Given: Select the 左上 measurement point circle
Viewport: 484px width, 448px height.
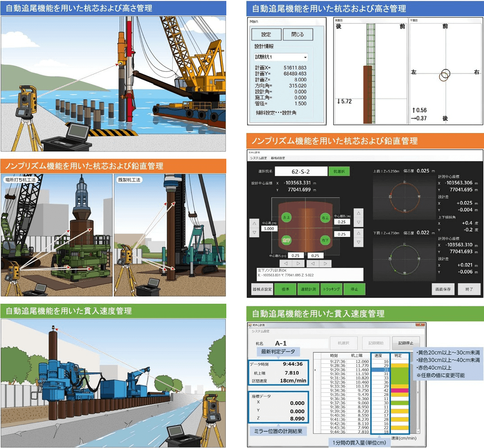Looking at the screenshot, I should tap(286, 217).
